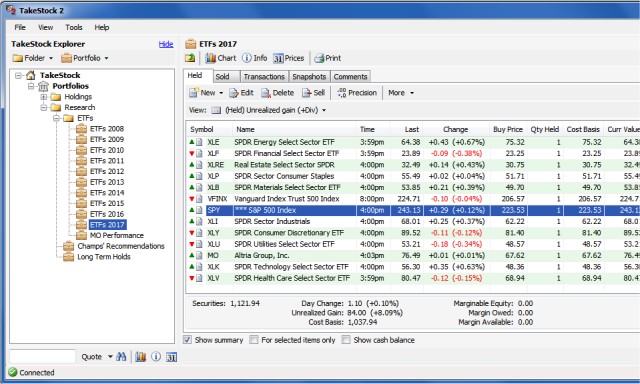Click the Delete holding icon
640x384 pixels.
pos(266,93)
